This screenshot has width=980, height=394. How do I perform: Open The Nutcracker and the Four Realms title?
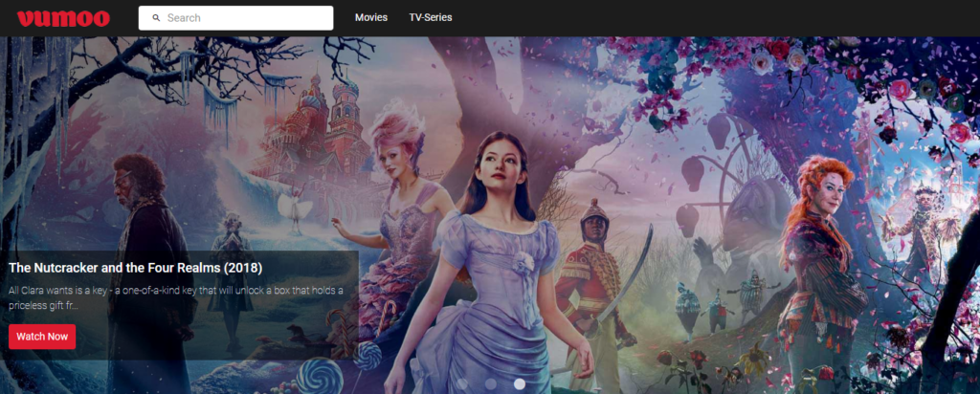(x=136, y=267)
